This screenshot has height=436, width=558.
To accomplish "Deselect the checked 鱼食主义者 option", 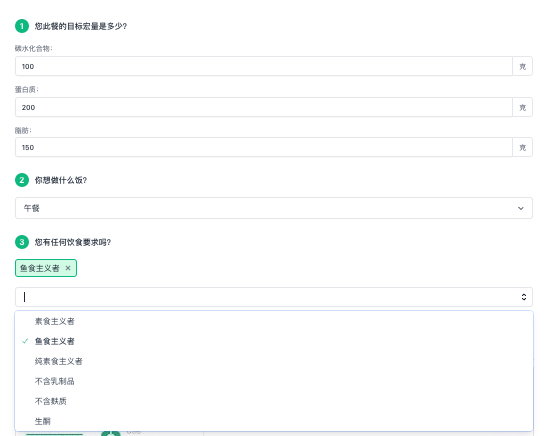I will coord(274,341).
